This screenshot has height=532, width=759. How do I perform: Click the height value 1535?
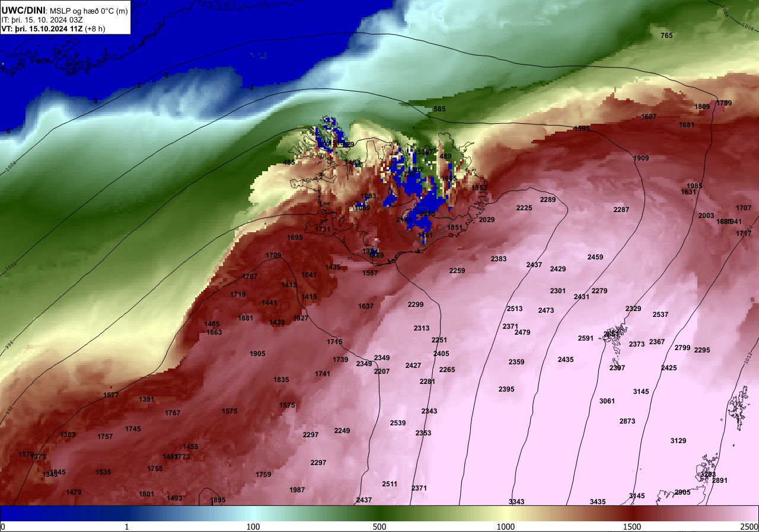[103, 472]
